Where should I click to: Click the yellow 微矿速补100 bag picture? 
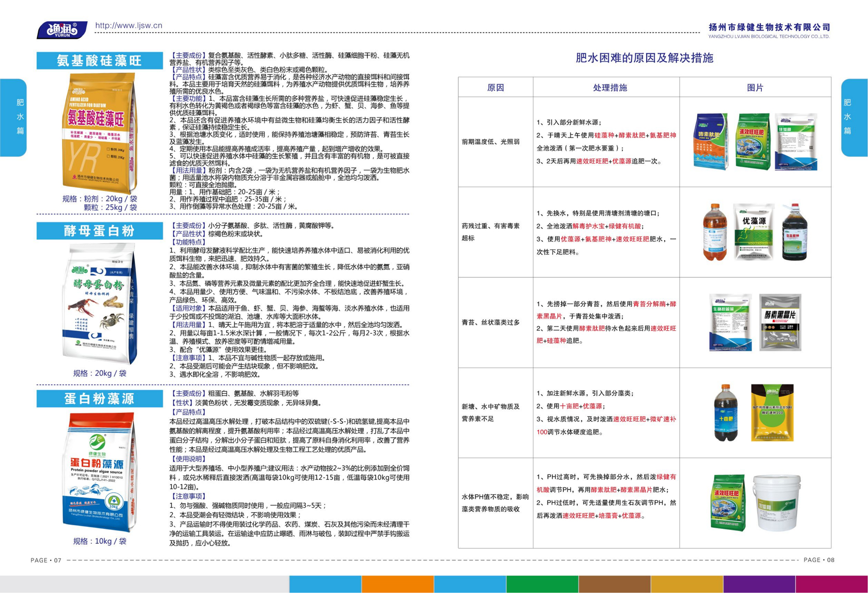click(x=772, y=412)
